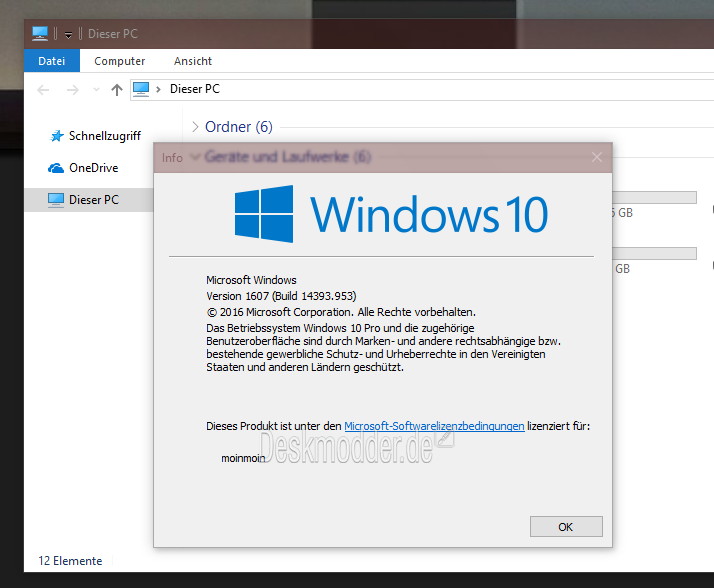This screenshot has width=714, height=588.
Task: Go forward with the right arrow
Action: point(73,90)
